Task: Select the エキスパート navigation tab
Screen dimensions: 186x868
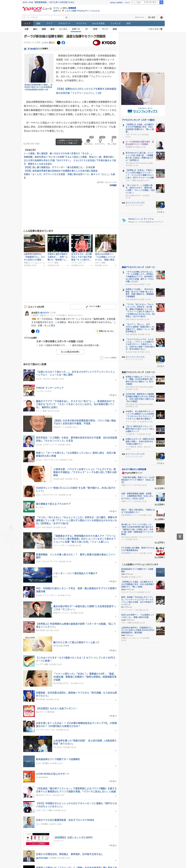Action: [64, 24]
